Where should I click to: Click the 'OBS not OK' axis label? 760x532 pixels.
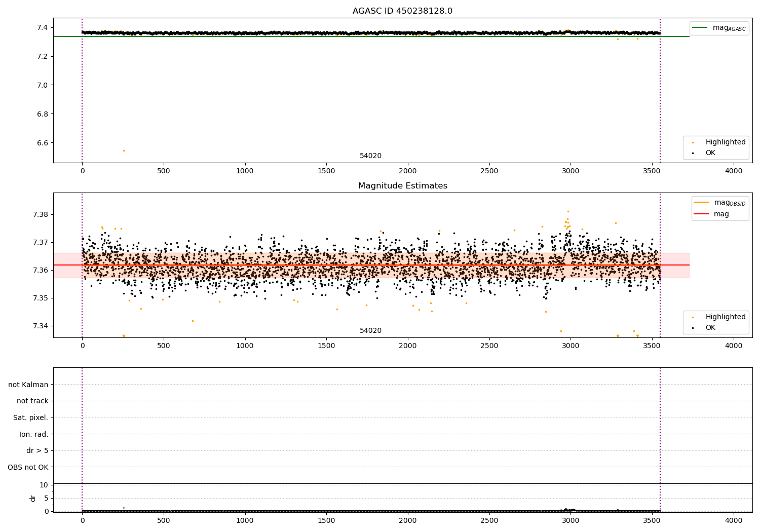point(28,467)
